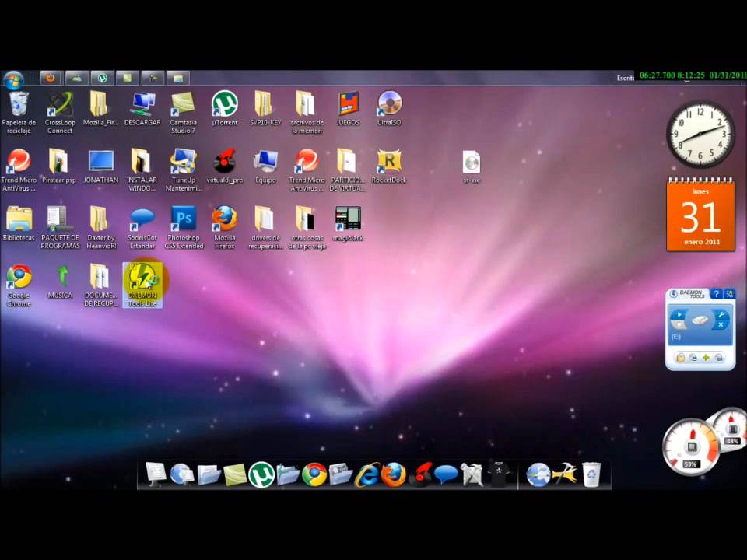The height and width of the screenshot is (560, 747).
Task: Select the RocketDock desktop shortcut
Action: pyautogui.click(x=389, y=166)
